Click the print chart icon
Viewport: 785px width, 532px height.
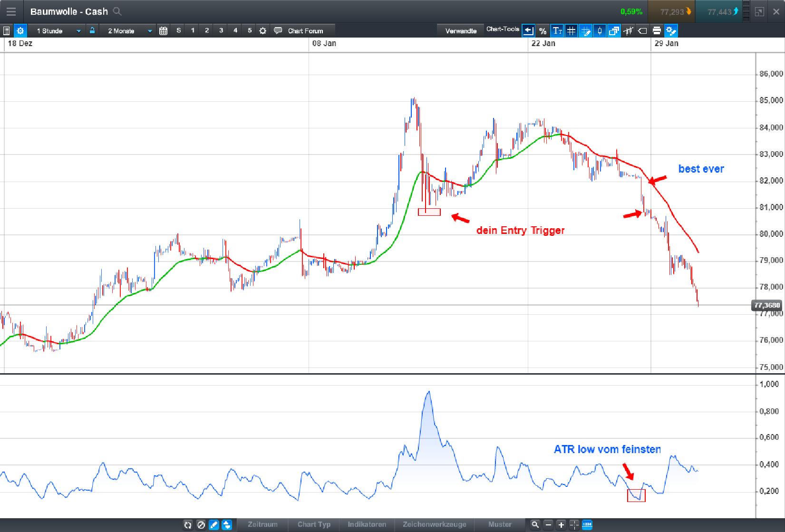click(657, 30)
